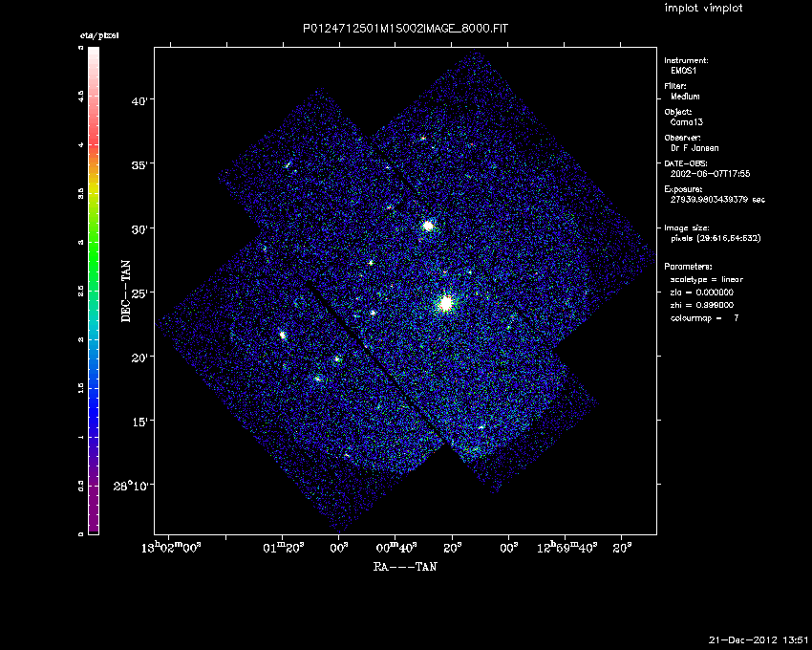Click the 28°10' declination tick label

[x=131, y=486]
